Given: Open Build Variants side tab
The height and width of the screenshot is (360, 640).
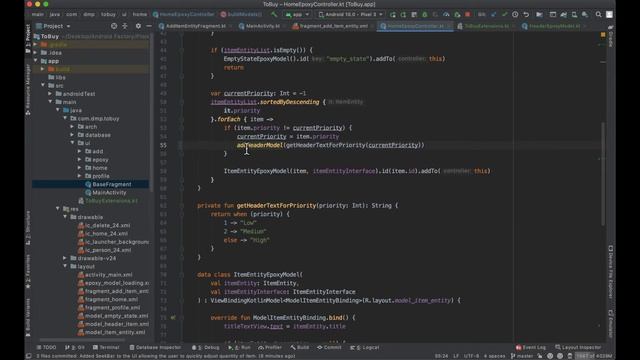Looking at the screenshot, I should click(x=28, y=318).
